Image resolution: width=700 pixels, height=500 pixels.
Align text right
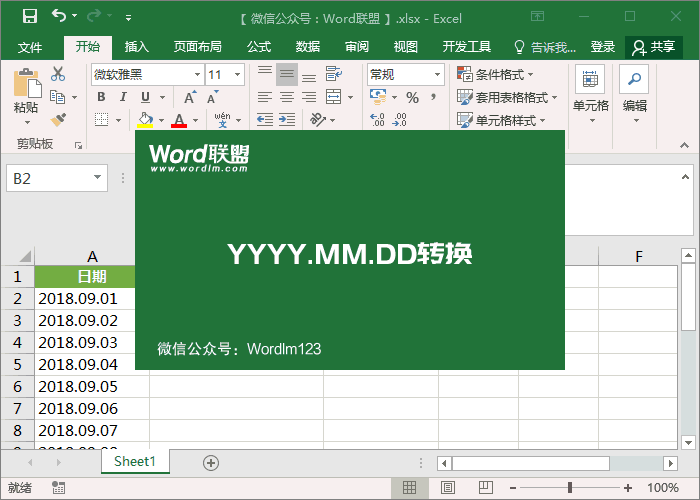tap(309, 97)
